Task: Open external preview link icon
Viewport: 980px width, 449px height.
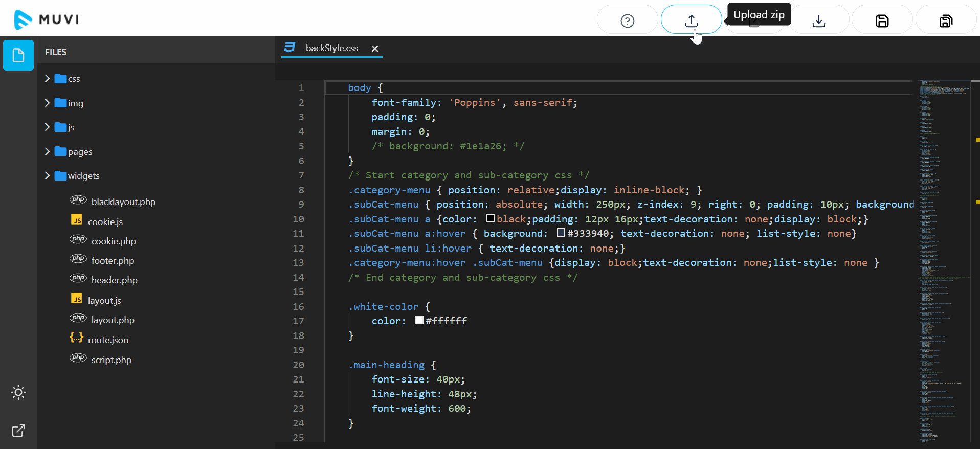Action: [18, 431]
